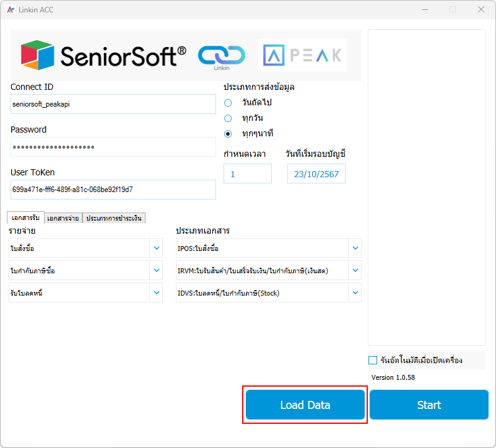496x448 pixels.
Task: Click the SeniorSoft cube logo
Action: pos(37,55)
